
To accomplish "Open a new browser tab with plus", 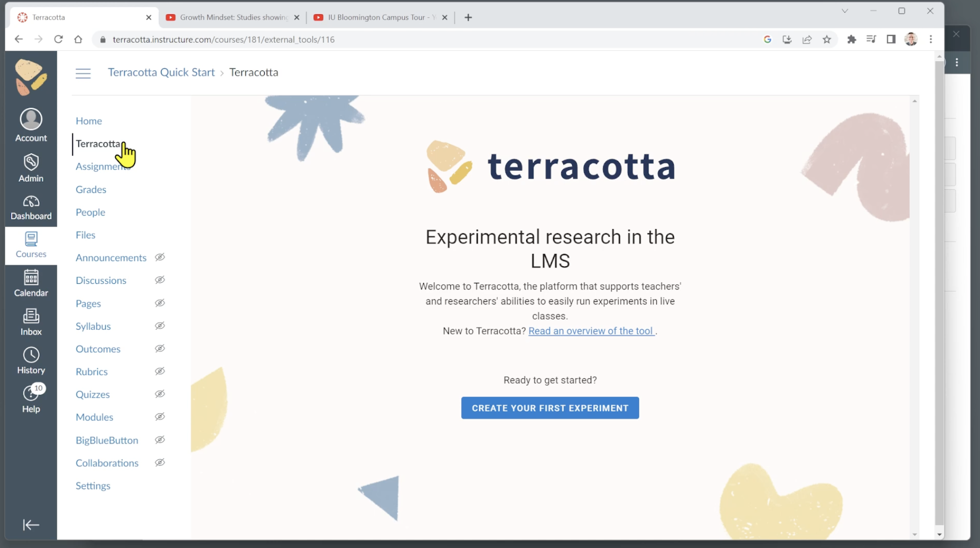I will [468, 17].
